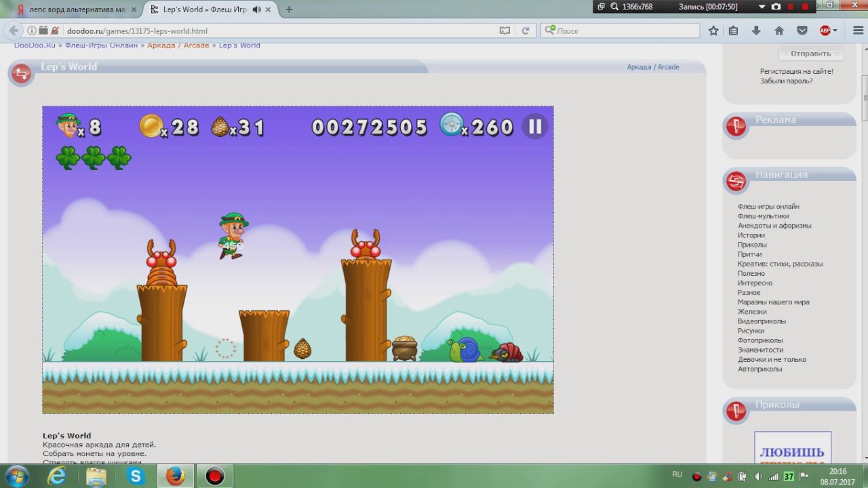Take a snapshot with recorder camera icon
Screen dimensions: 868x488
776,7
